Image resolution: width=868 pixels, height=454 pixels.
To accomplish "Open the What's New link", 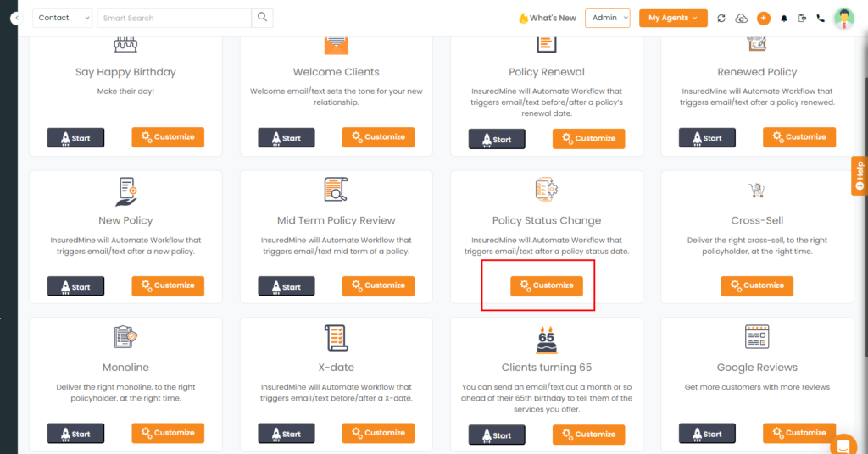I will (547, 18).
